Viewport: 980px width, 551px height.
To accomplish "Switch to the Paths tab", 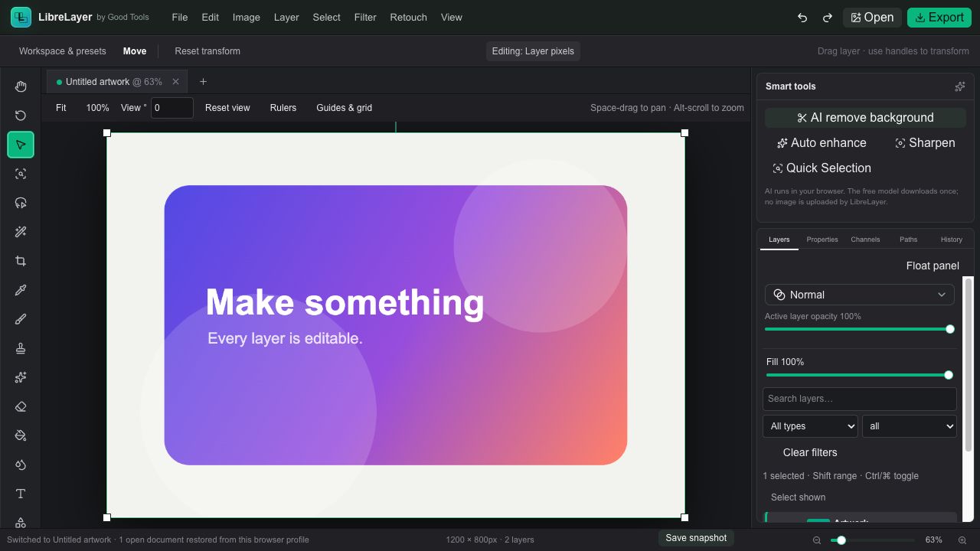I will pyautogui.click(x=908, y=240).
